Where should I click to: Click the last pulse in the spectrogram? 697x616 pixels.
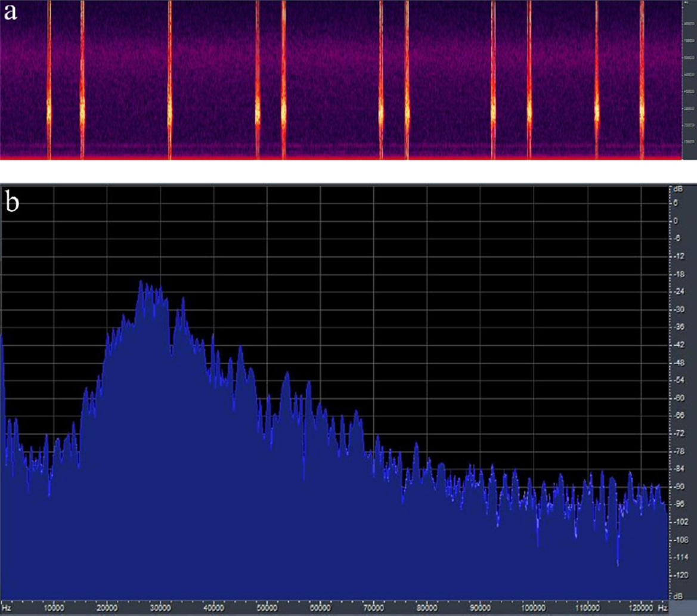(642, 81)
